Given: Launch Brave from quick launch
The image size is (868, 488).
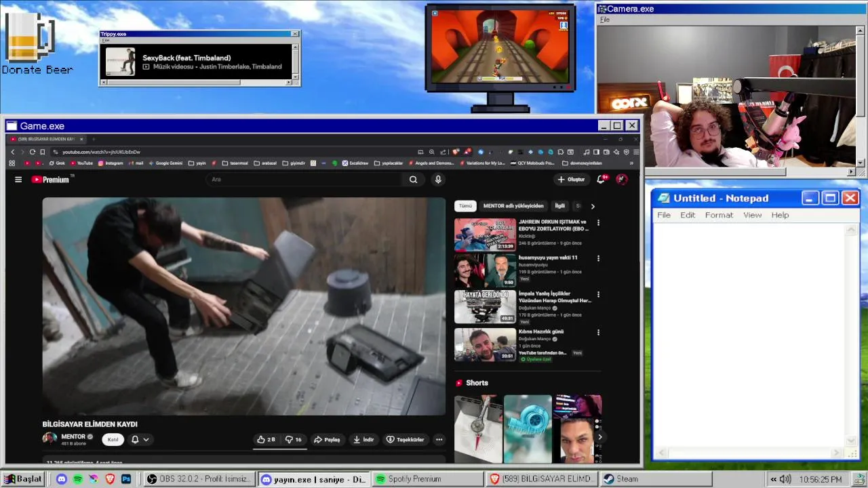Looking at the screenshot, I should click(x=110, y=479).
